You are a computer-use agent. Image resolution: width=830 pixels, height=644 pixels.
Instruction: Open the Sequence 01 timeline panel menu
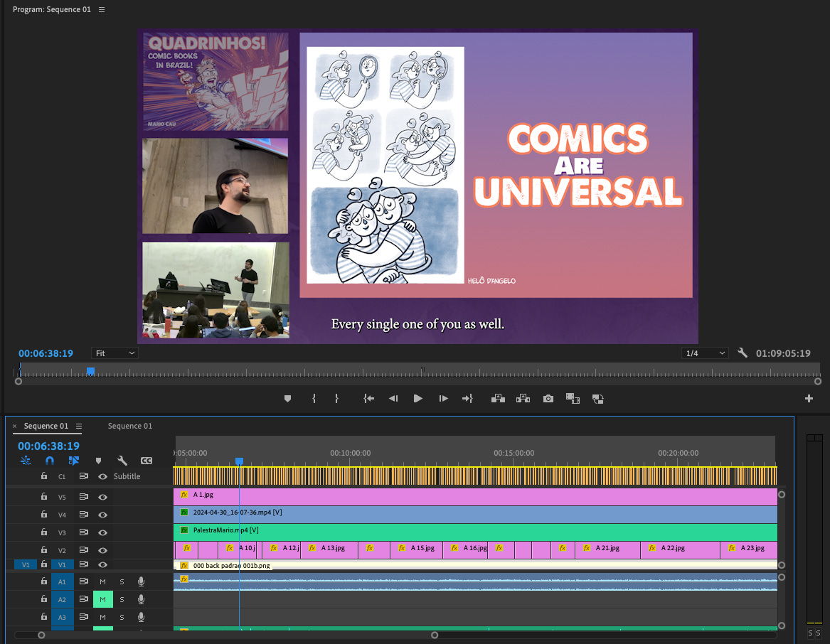point(79,426)
